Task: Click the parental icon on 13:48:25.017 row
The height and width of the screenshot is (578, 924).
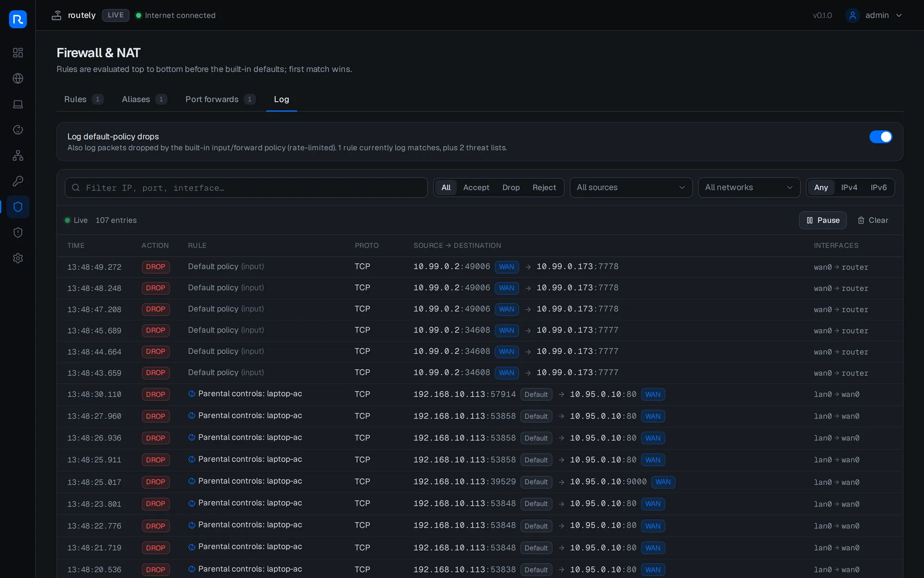Action: [192, 481]
